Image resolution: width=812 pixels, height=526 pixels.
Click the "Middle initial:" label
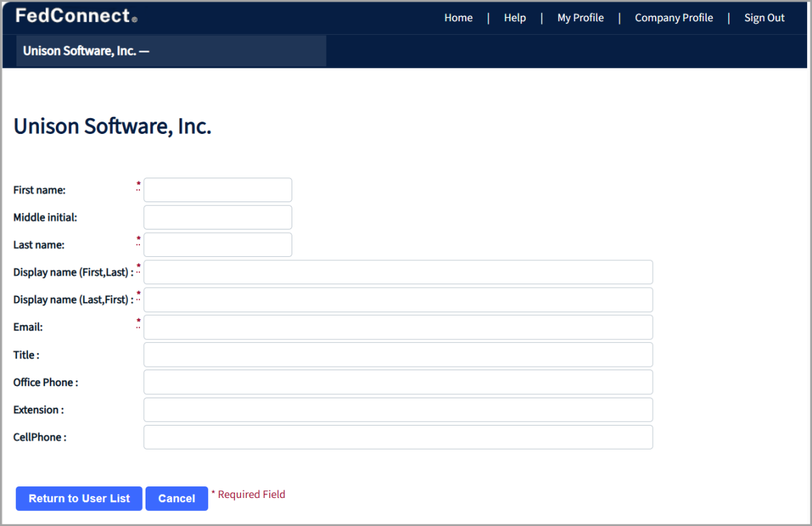pyautogui.click(x=45, y=218)
